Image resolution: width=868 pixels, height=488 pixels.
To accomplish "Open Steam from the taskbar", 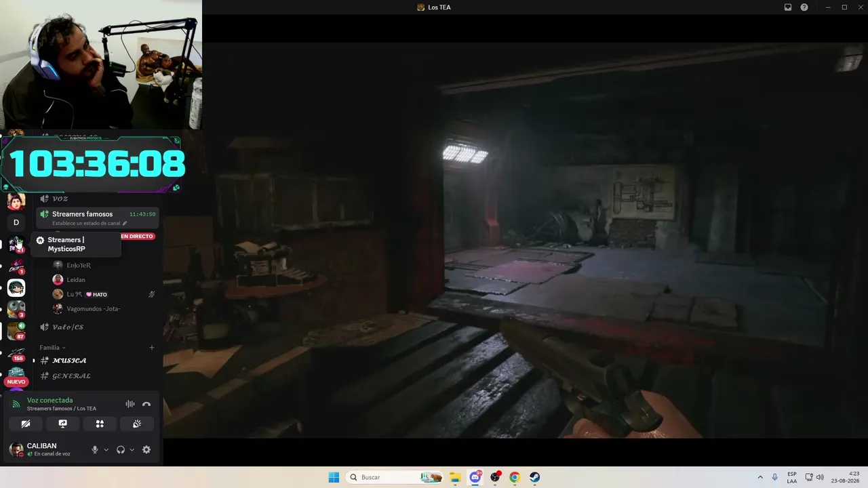I will [x=535, y=477].
